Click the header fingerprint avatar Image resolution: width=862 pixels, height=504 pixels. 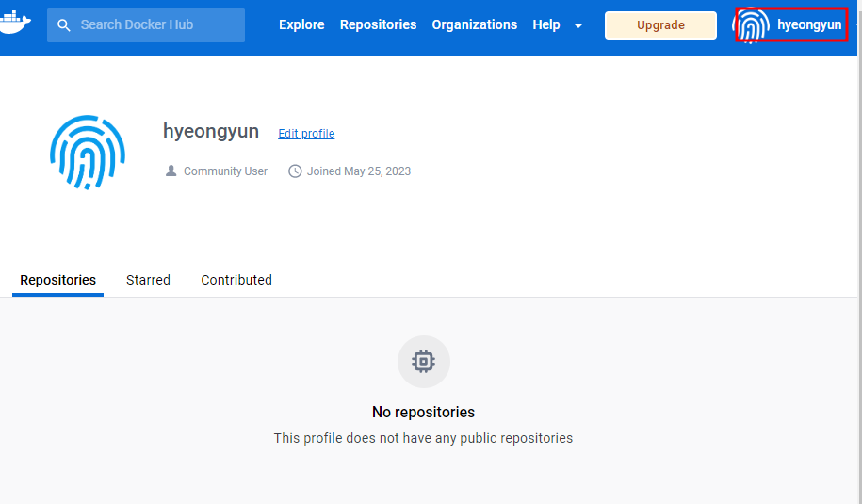pos(752,25)
